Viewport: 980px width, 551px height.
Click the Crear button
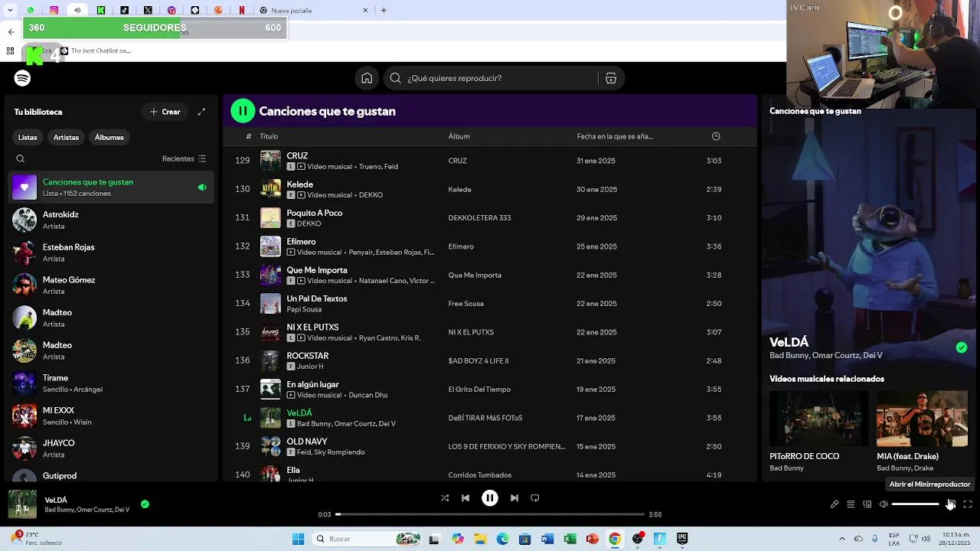click(x=165, y=112)
